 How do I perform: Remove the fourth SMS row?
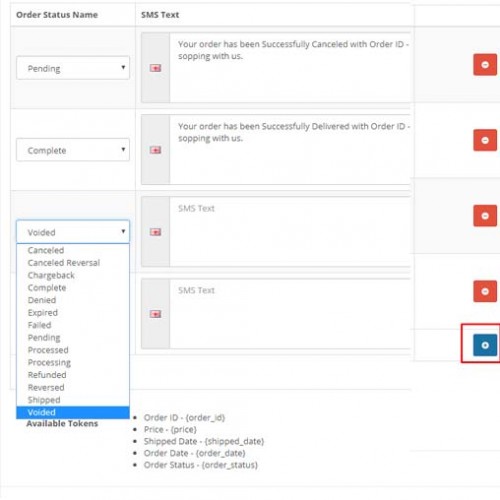tap(485, 291)
